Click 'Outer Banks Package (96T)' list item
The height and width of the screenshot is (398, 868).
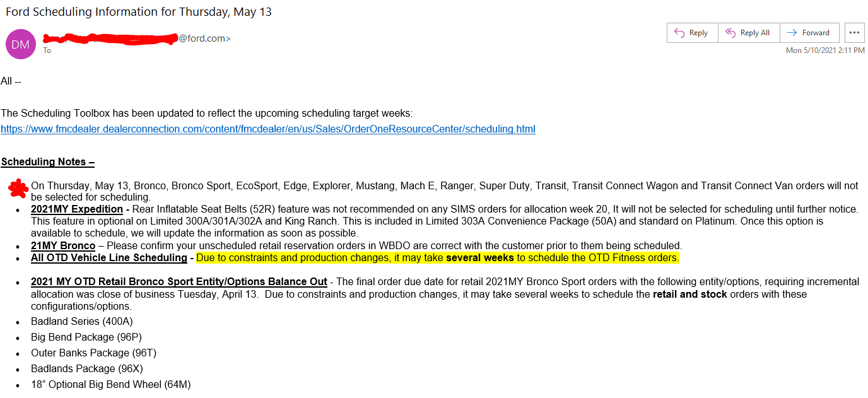93,353
